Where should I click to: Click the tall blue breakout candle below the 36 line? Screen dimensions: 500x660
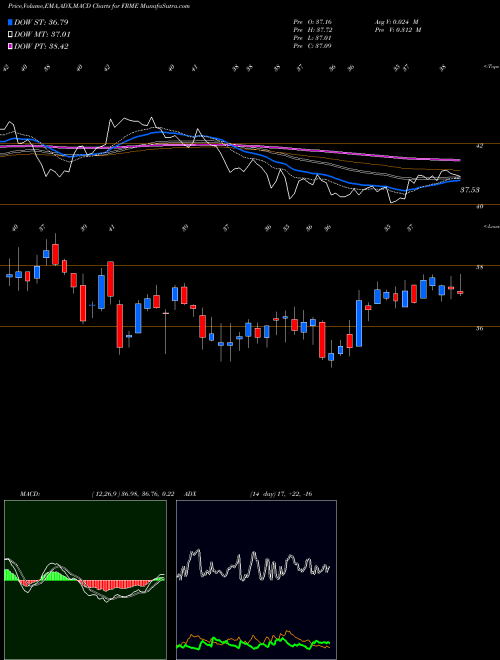[x=359, y=323]
